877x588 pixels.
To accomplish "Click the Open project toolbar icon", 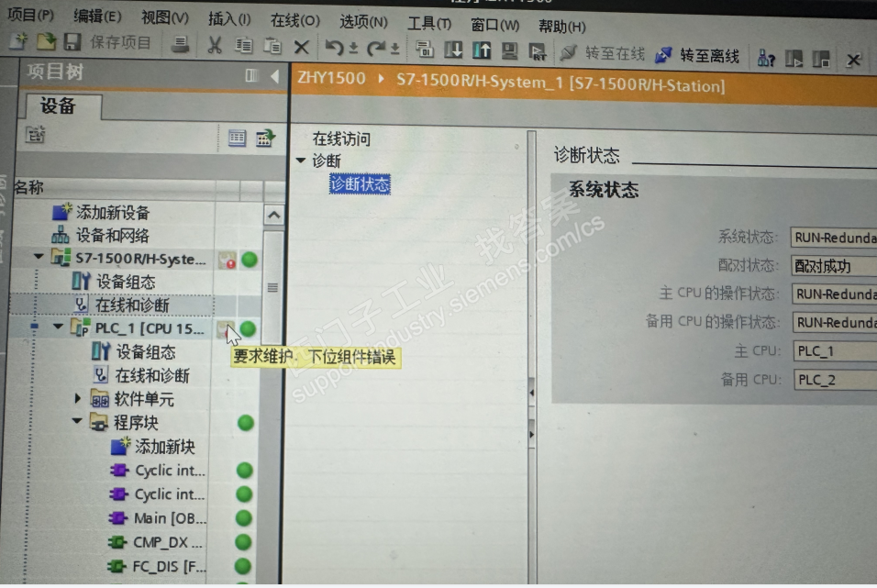I will [46, 41].
